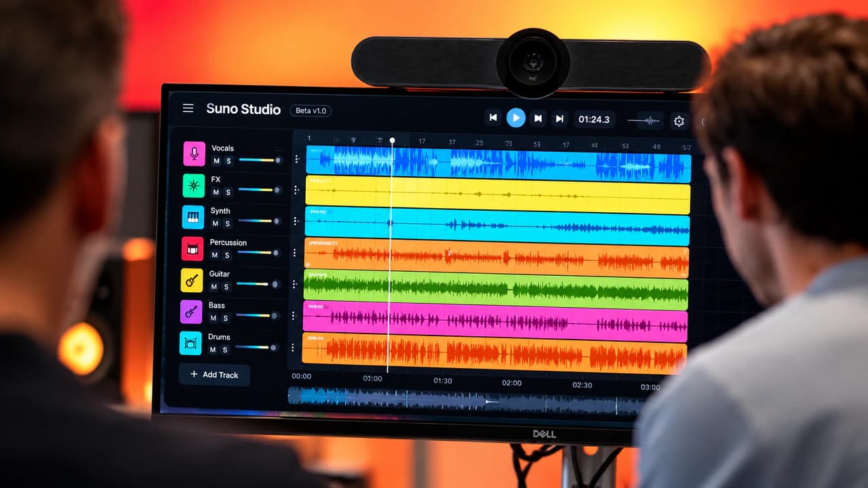Viewport: 868px width, 488px height.
Task: Click the 01:24.3 time display
Action: (x=594, y=119)
